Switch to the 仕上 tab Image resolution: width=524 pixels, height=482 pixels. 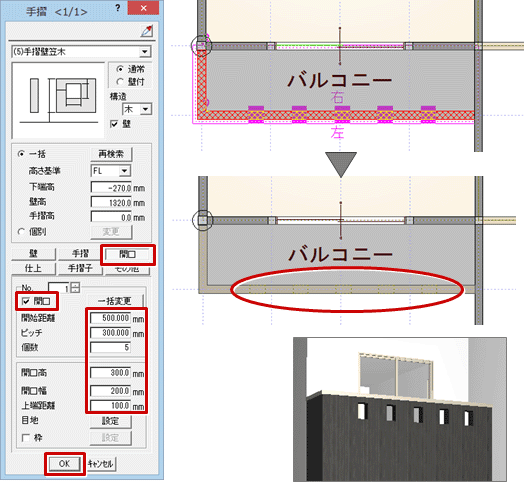tap(33, 268)
